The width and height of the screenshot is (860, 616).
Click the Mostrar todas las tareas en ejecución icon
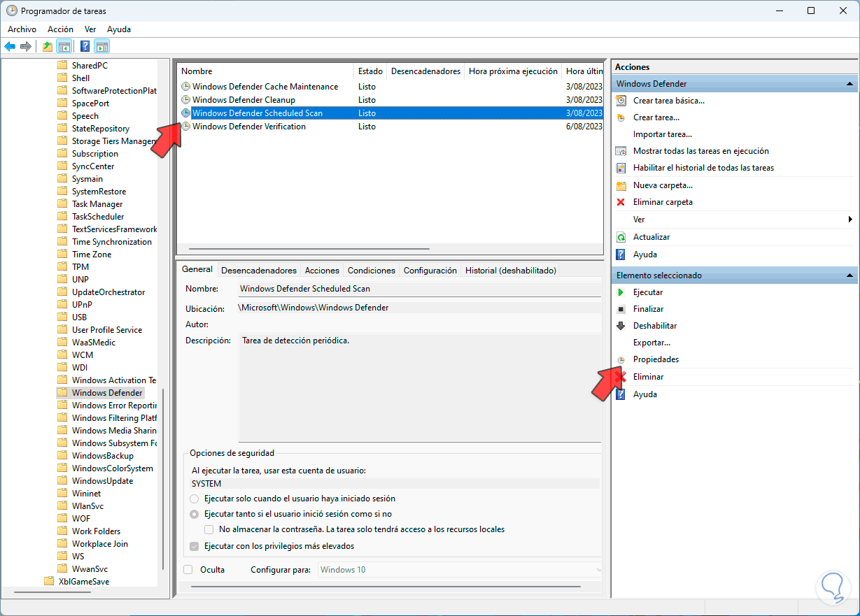(621, 151)
